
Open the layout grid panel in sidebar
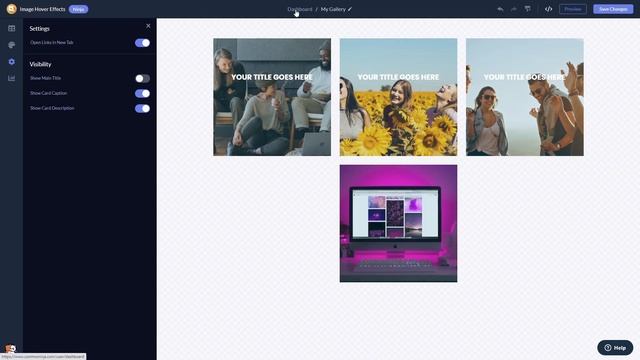tap(11, 29)
